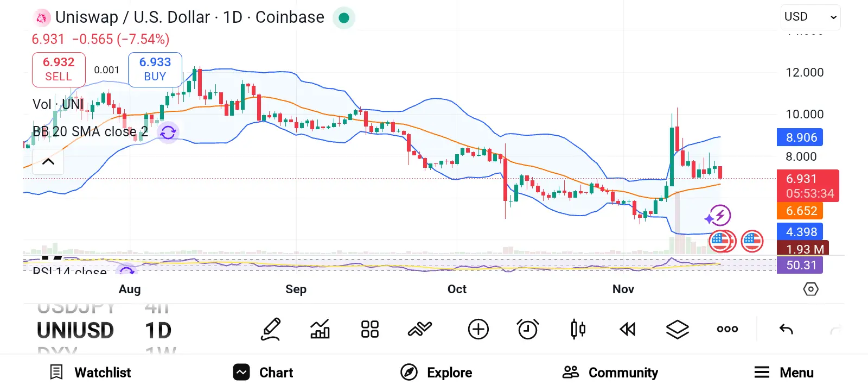Viewport: 868px width, 391px height.
Task: Open the layout grid templates icon
Action: pyautogui.click(x=370, y=329)
